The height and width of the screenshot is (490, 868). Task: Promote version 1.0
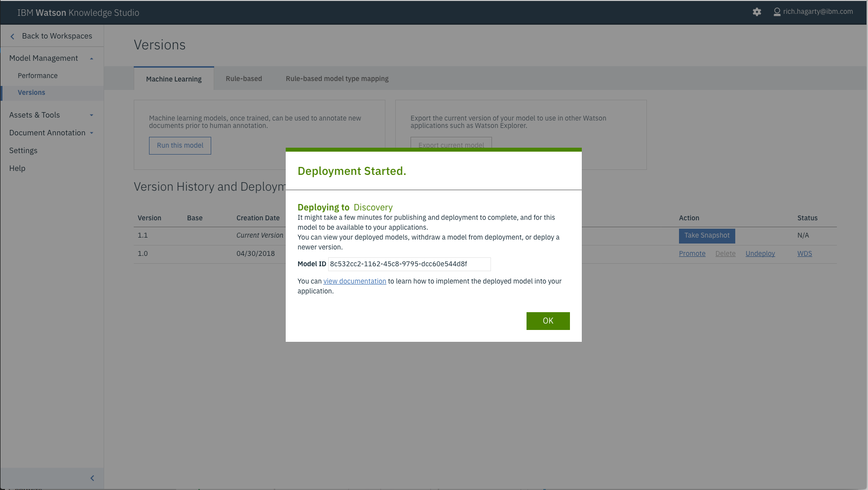[x=692, y=253]
